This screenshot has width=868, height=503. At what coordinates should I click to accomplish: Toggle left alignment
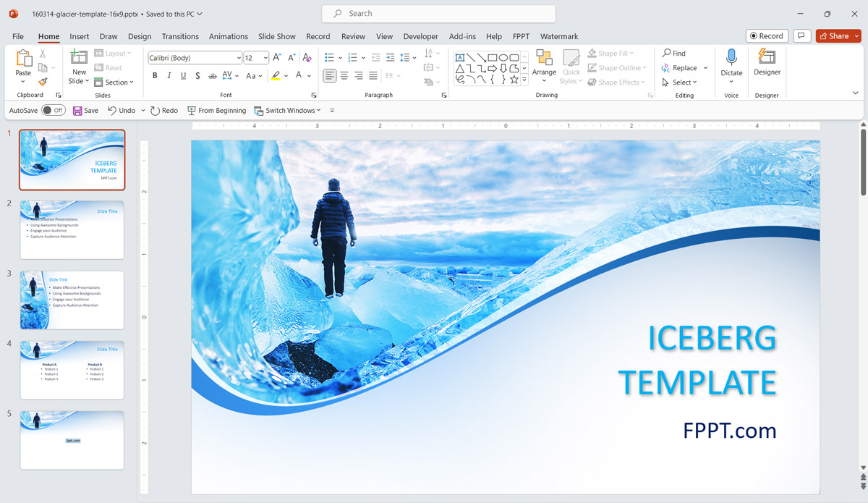pyautogui.click(x=330, y=75)
